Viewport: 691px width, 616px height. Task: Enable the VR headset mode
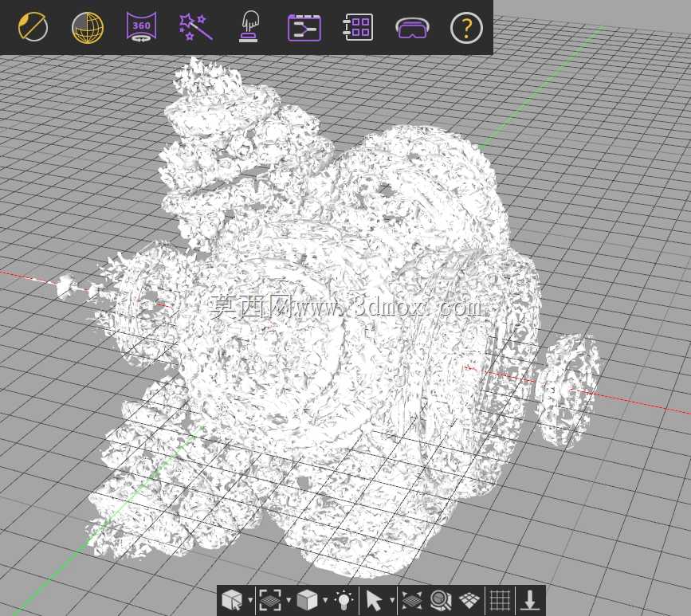pos(411,28)
